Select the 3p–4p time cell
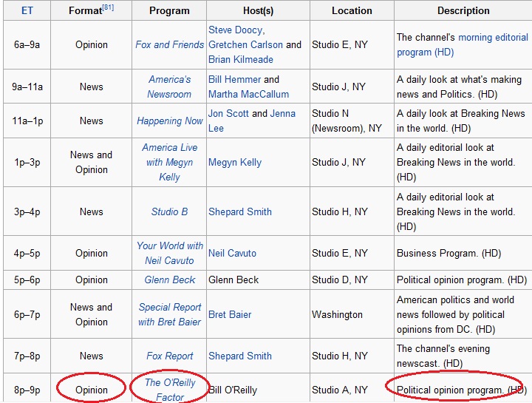The image size is (532, 403). pyautogui.click(x=27, y=211)
